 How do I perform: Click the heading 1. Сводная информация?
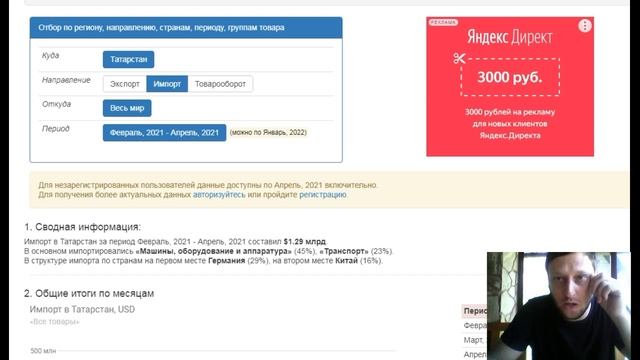point(82,227)
